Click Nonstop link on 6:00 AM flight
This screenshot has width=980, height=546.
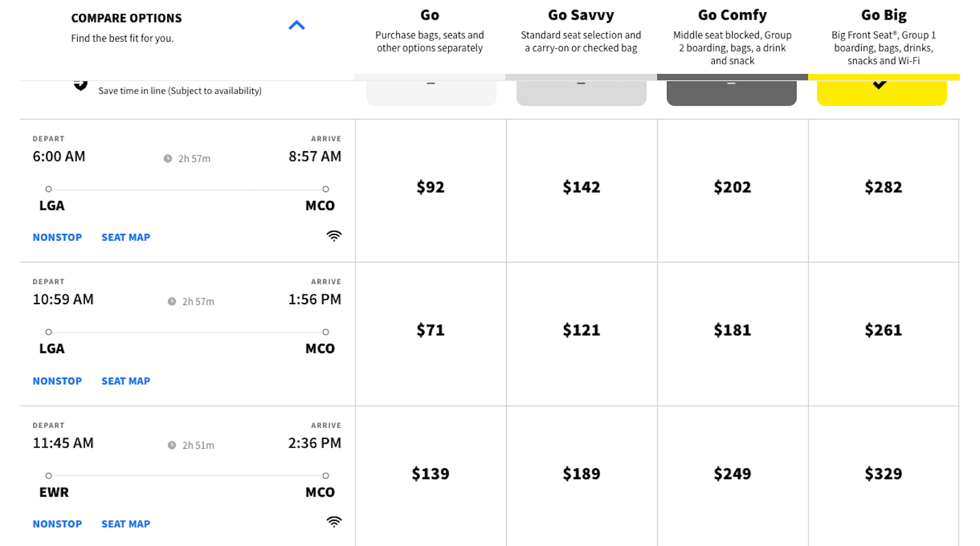click(x=57, y=237)
